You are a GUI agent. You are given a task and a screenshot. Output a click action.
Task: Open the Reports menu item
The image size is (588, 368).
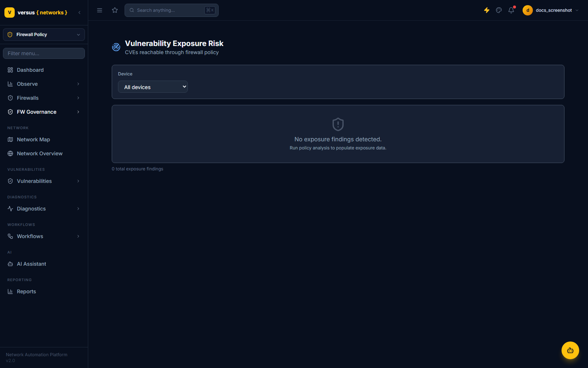point(44,291)
